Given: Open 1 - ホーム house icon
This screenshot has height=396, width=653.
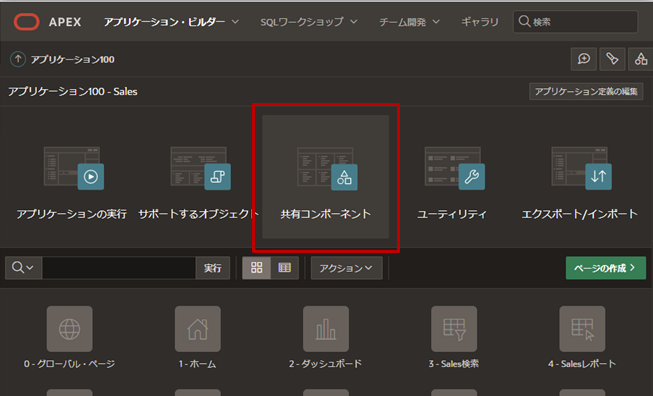Looking at the screenshot, I should point(197,329).
